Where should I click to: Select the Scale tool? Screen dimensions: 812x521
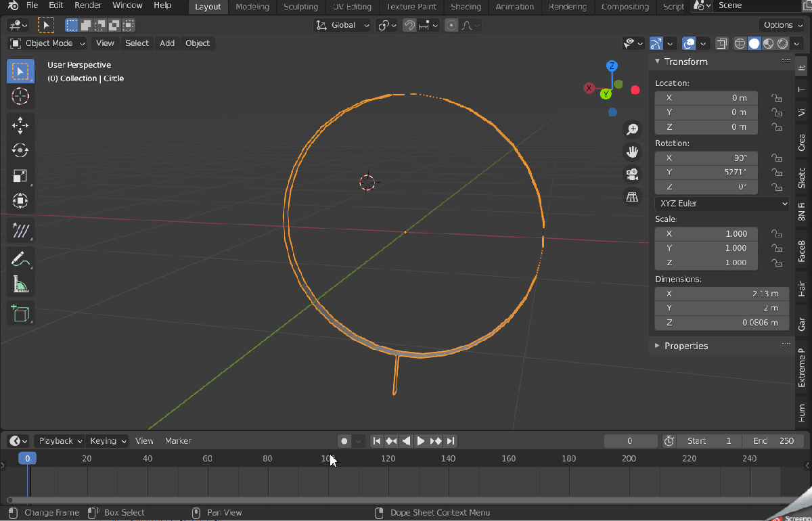20,176
